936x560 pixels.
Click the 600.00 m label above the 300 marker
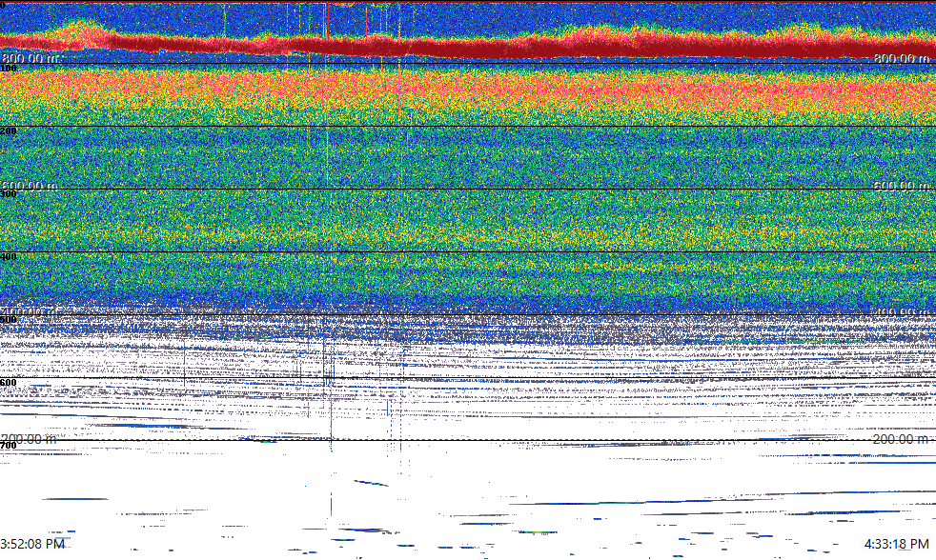(x=30, y=186)
